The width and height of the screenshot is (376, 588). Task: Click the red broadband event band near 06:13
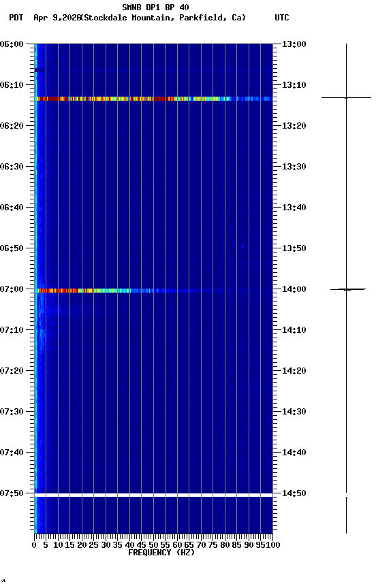tap(154, 99)
